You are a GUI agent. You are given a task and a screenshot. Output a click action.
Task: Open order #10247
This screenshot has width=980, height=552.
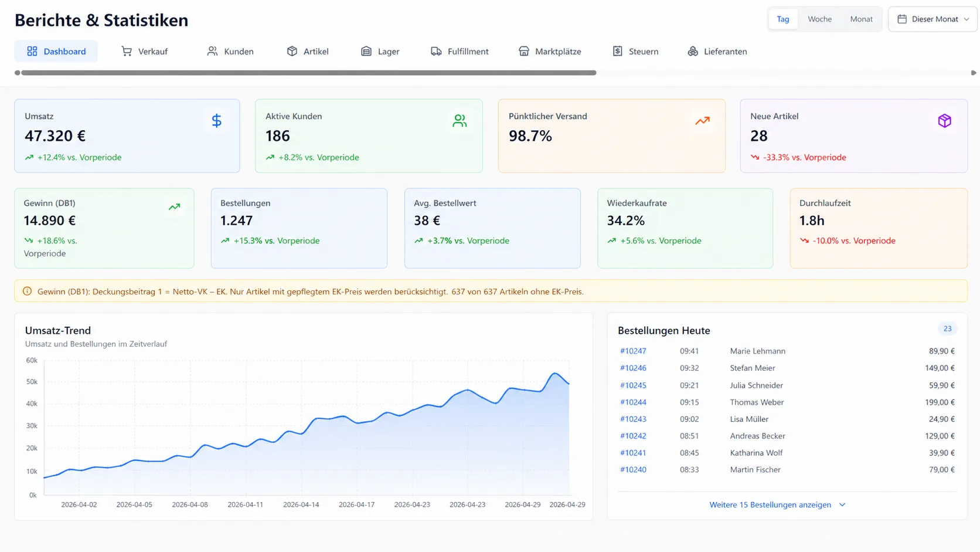633,351
